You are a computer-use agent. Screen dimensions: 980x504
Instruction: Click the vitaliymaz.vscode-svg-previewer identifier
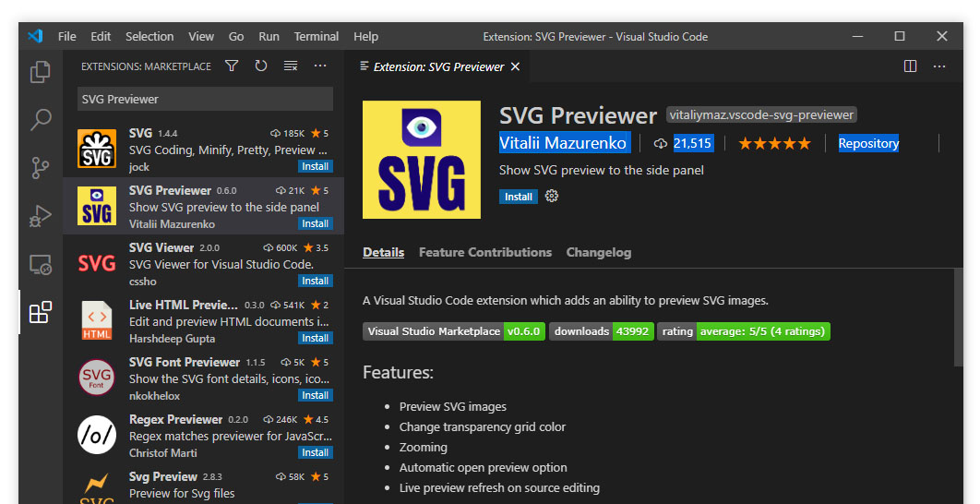(x=761, y=115)
